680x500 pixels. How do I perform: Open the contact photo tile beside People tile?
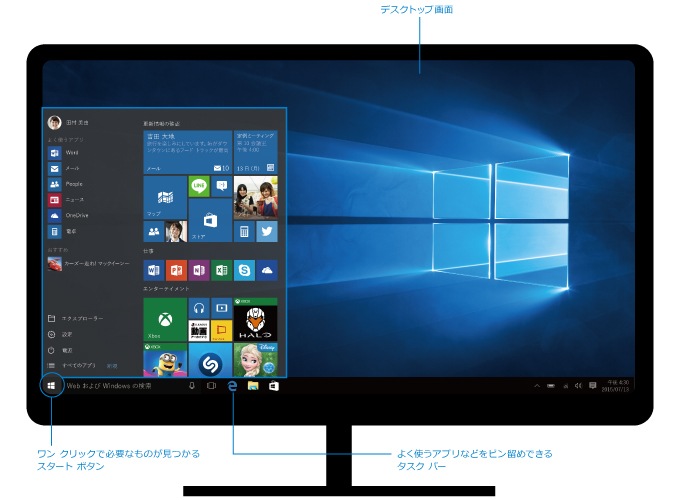176,232
